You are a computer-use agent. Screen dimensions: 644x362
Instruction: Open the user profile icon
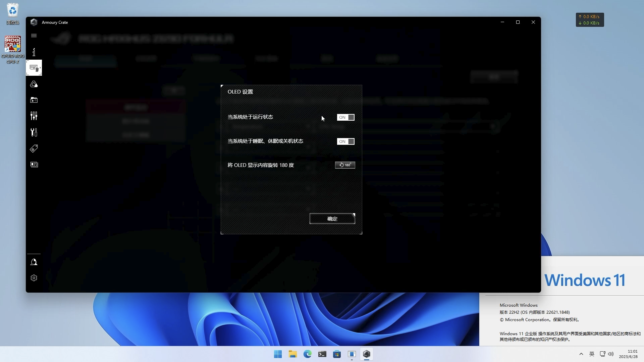point(34,262)
